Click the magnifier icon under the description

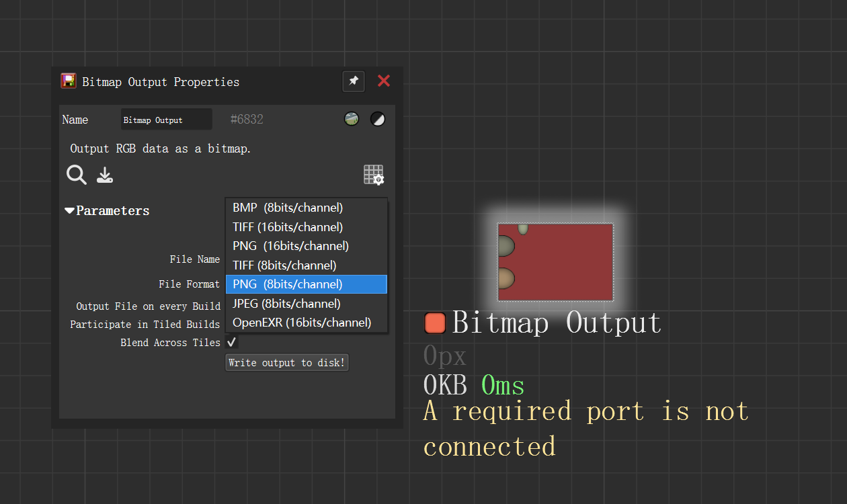coord(77,175)
